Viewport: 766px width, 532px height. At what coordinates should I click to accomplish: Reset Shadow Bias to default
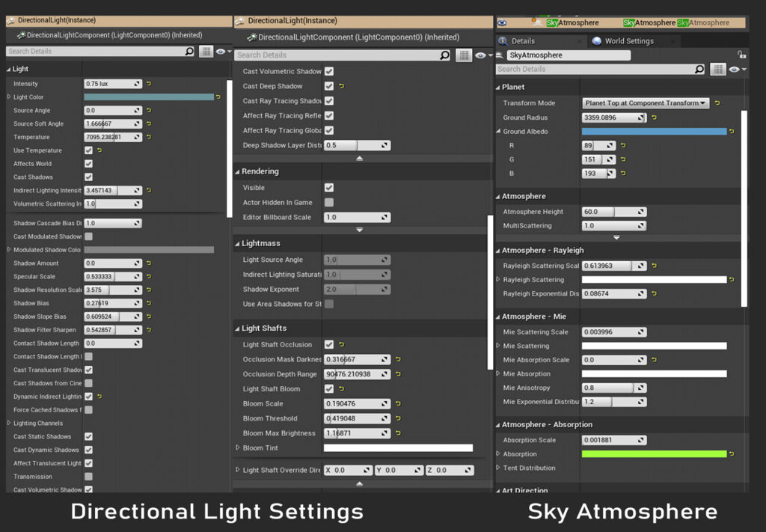pyautogui.click(x=149, y=303)
